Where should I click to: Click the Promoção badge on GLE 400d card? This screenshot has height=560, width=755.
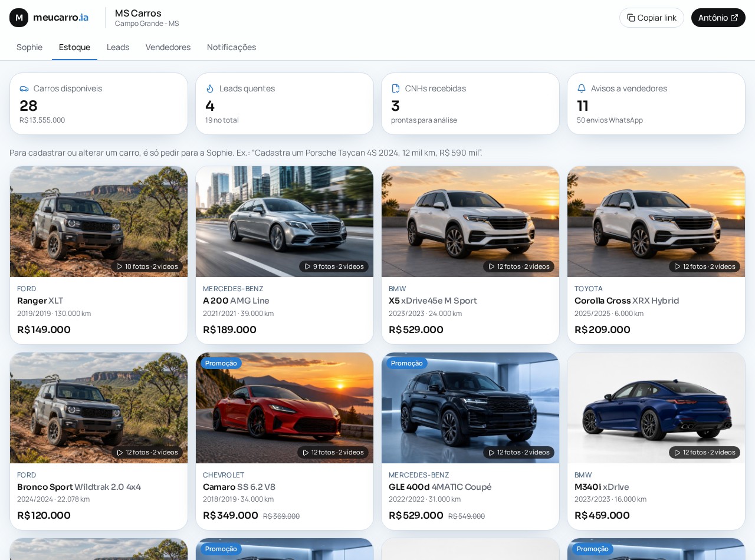(x=407, y=363)
